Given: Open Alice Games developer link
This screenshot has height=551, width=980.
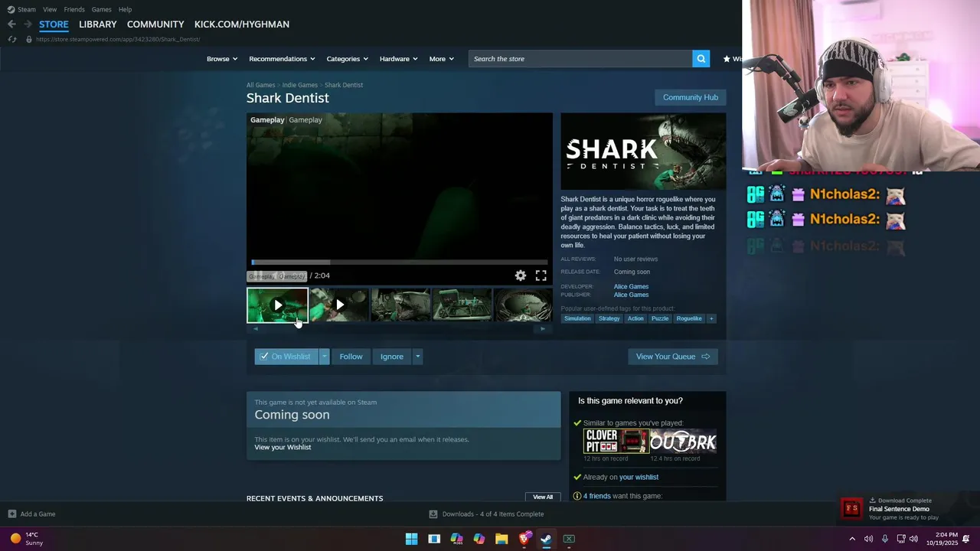Looking at the screenshot, I should point(631,286).
